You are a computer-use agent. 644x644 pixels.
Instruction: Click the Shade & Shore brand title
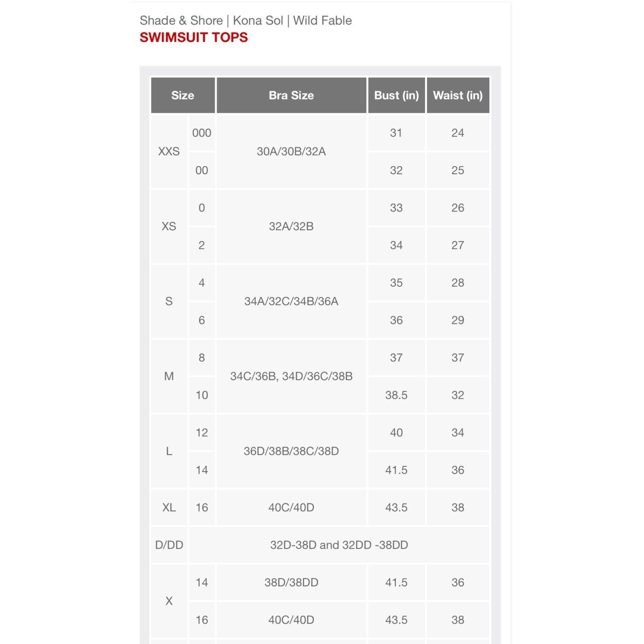pos(181,21)
